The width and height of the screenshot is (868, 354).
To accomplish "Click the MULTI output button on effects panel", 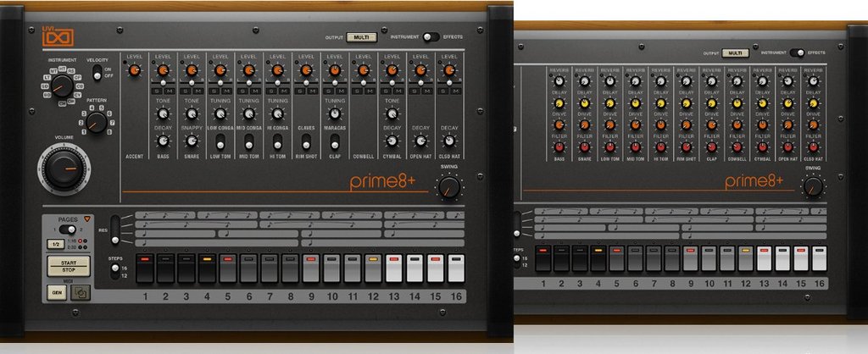I will [x=735, y=53].
